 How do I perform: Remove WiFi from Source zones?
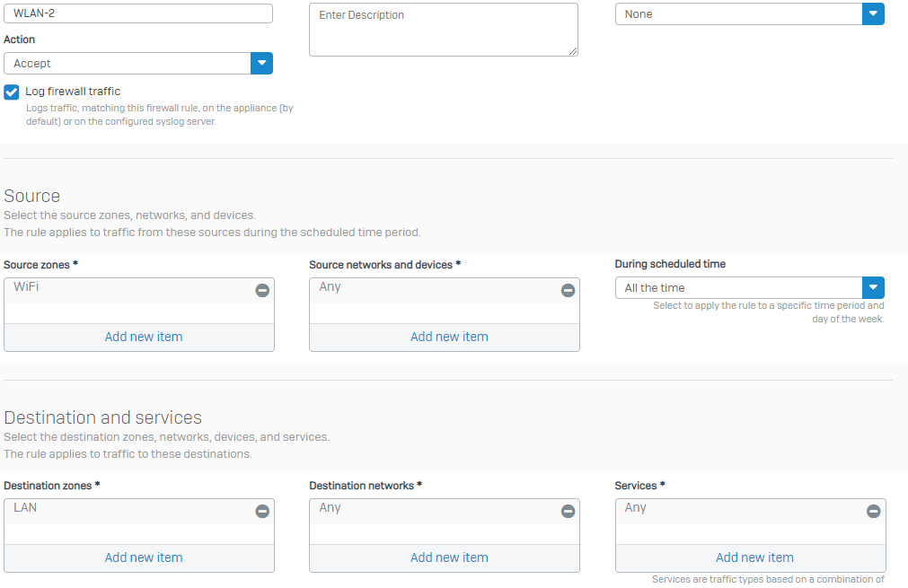(262, 290)
